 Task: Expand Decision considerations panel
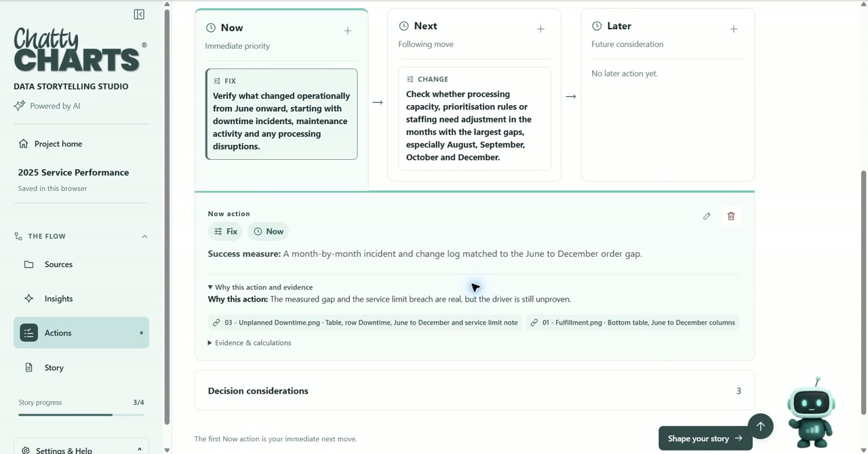[475, 390]
